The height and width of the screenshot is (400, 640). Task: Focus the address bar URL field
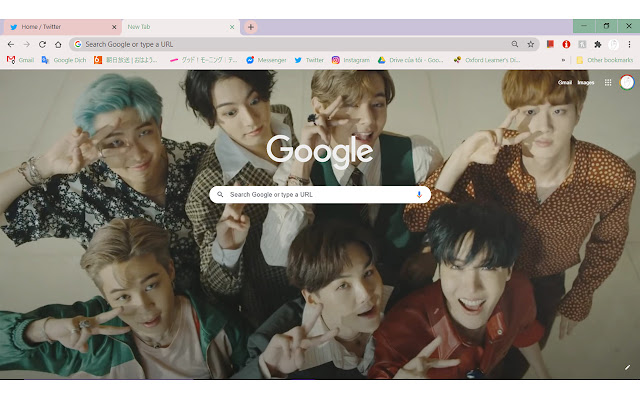point(304,44)
